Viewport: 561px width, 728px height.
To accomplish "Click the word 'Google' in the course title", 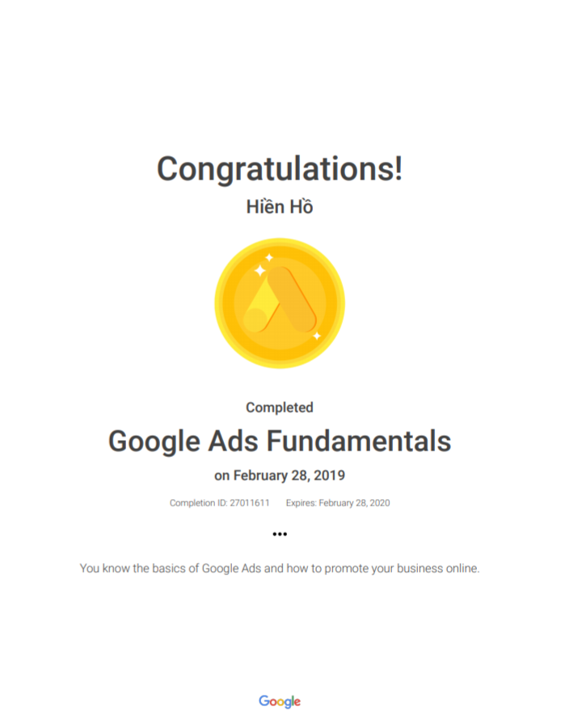I will click(154, 442).
